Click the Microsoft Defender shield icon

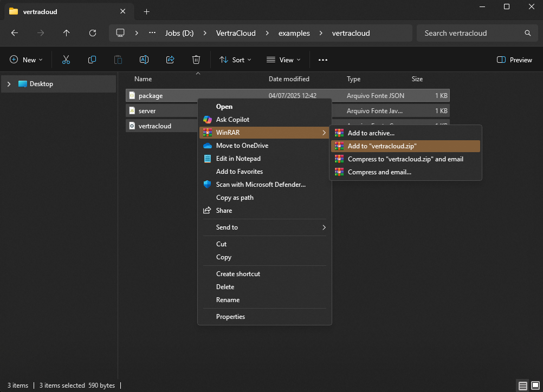[x=208, y=185]
